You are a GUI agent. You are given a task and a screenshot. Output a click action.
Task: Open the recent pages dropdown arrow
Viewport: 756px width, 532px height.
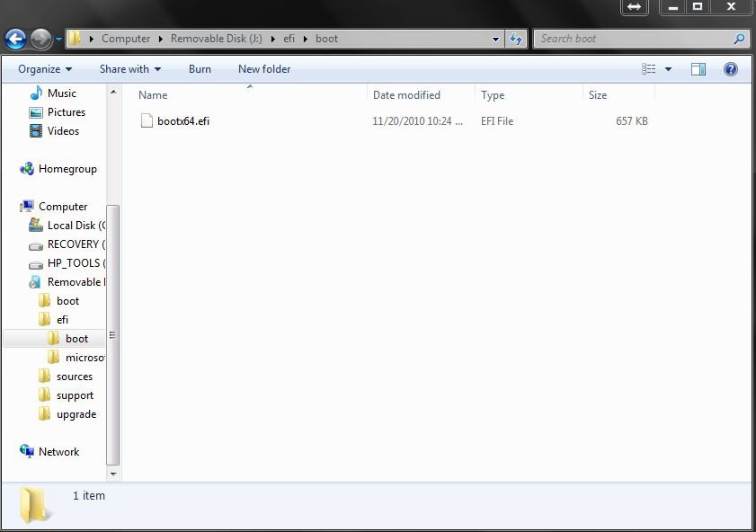click(58, 40)
